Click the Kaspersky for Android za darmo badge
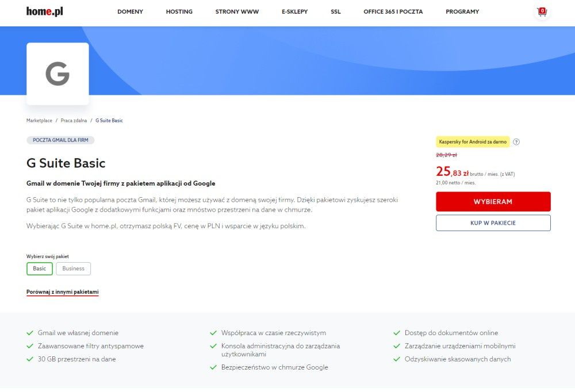Image resolution: width=575 pixels, height=392 pixels. (473, 141)
